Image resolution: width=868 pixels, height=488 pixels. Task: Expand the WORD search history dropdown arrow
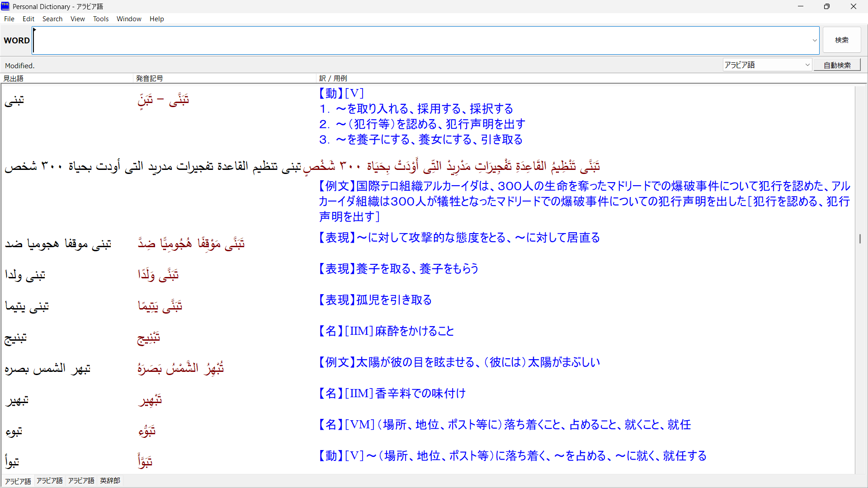click(815, 40)
